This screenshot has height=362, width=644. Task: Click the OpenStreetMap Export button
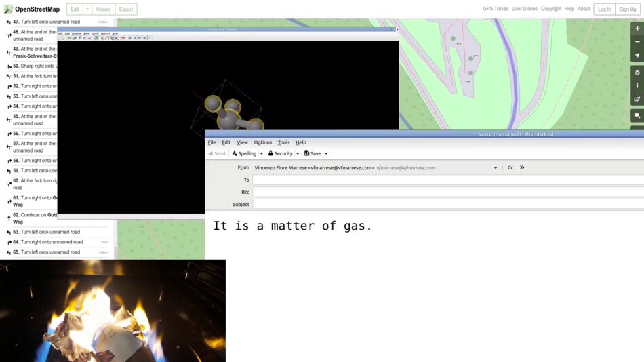click(126, 9)
